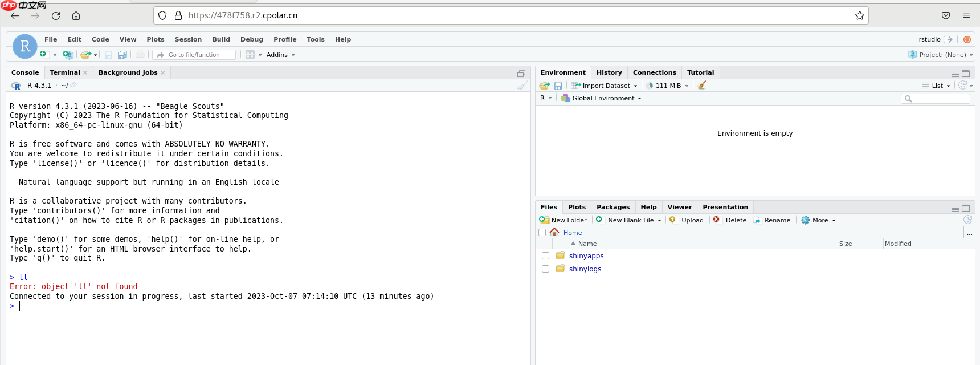Click the Home folder house icon
The image size is (980, 365).
[554, 232]
